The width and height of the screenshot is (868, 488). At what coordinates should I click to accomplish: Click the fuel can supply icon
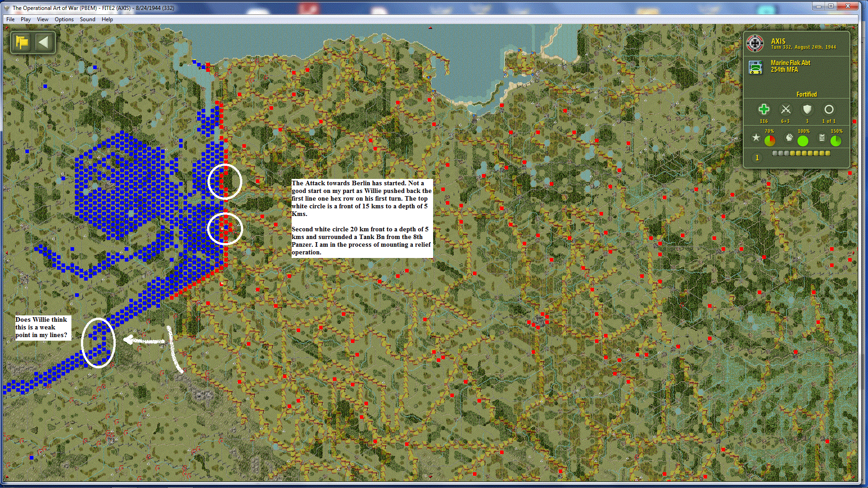click(x=822, y=138)
